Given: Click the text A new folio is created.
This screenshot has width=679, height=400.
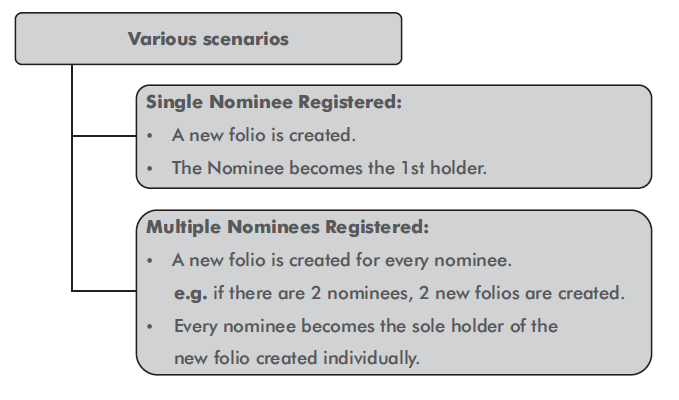Looking at the screenshot, I should (x=264, y=135).
